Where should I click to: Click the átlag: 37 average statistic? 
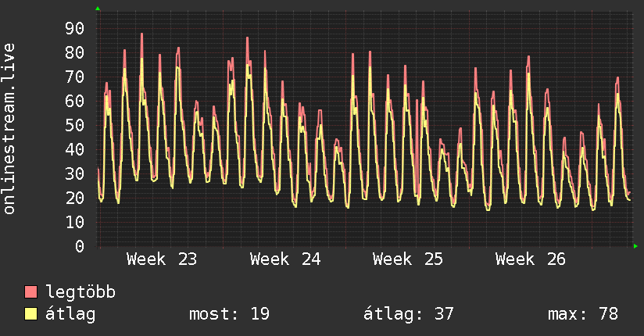(x=409, y=314)
